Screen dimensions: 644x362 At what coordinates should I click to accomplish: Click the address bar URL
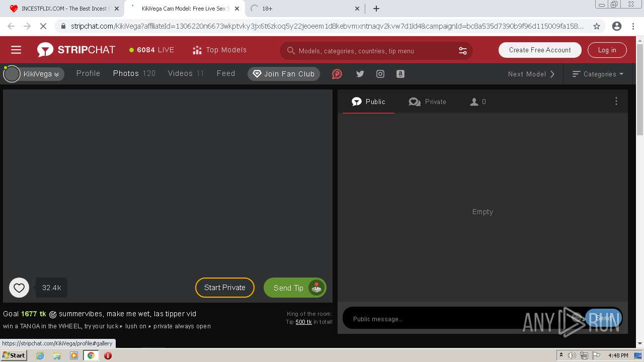(x=327, y=26)
